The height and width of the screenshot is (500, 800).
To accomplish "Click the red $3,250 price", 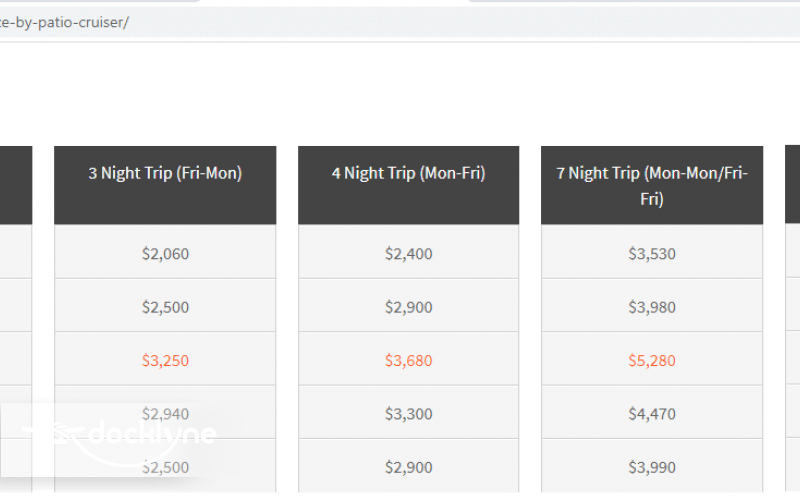I will pos(165,360).
